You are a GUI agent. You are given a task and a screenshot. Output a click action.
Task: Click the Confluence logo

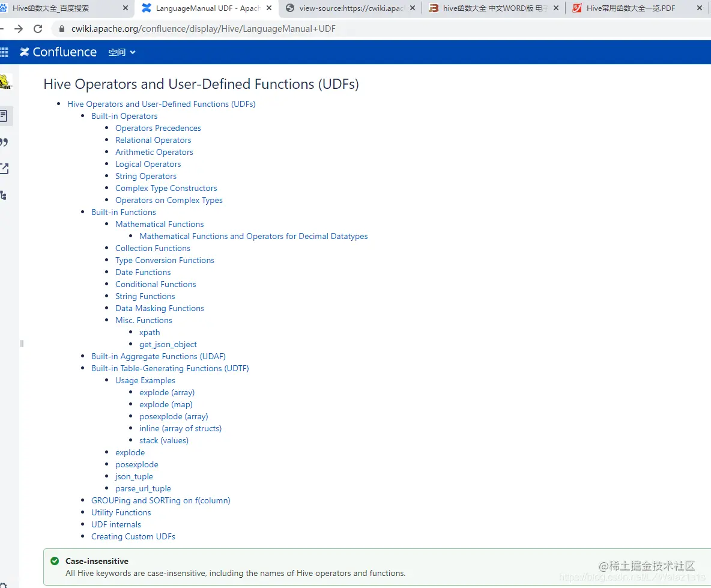[x=58, y=52]
